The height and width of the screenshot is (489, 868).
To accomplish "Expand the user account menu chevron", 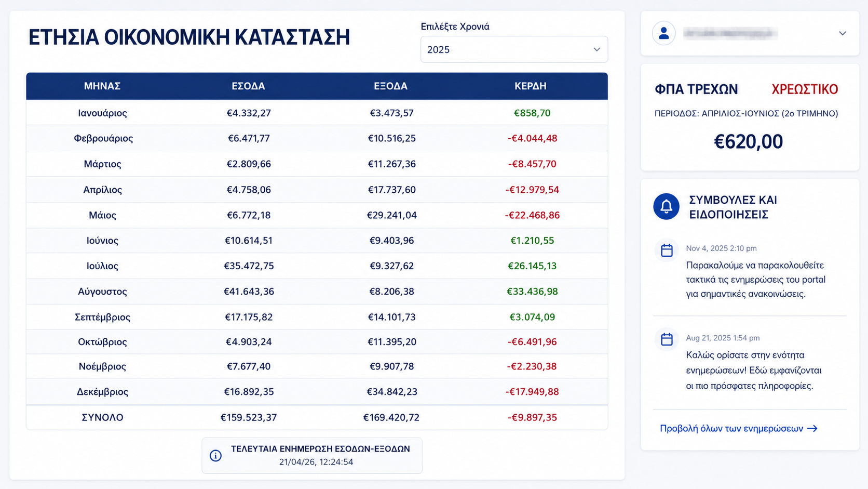I will tap(842, 33).
